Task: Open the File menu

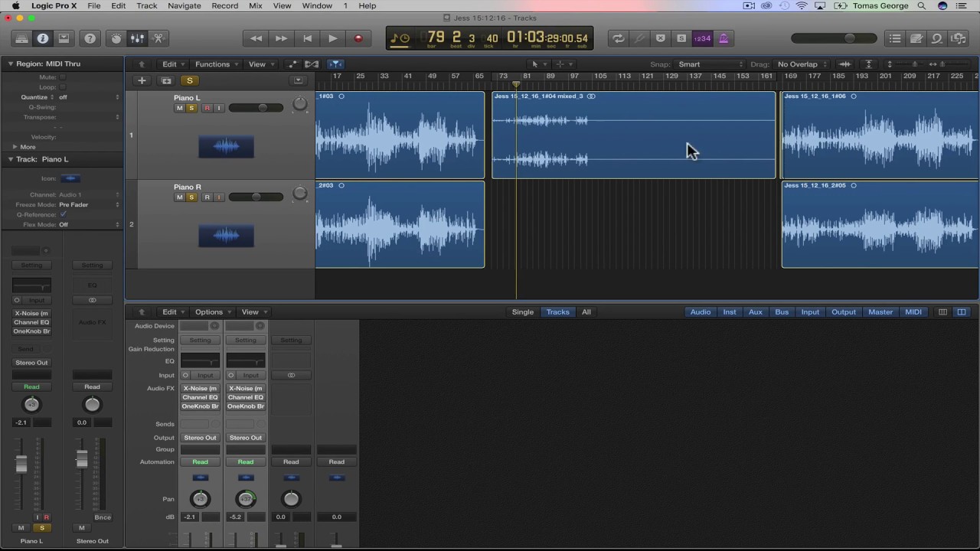Action: (93, 5)
